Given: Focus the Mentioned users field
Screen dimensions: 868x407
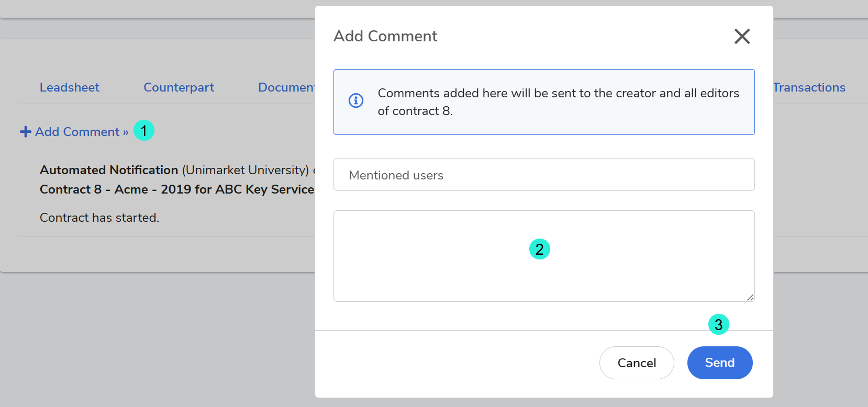Looking at the screenshot, I should 543,175.
